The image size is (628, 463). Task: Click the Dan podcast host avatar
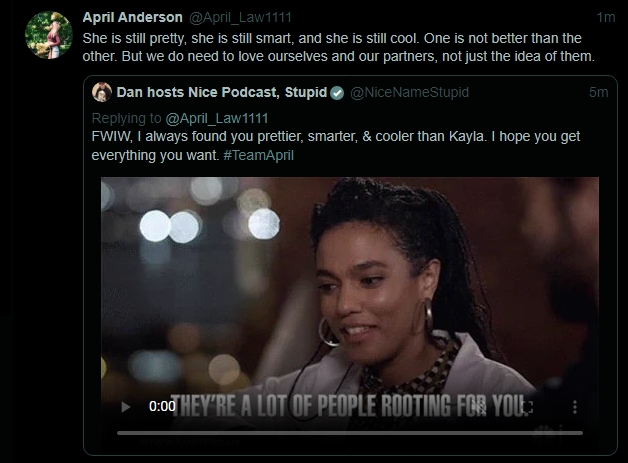click(102, 92)
